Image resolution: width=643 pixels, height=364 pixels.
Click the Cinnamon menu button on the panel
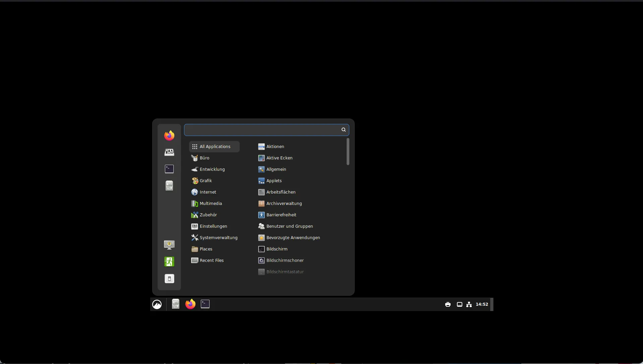157,304
